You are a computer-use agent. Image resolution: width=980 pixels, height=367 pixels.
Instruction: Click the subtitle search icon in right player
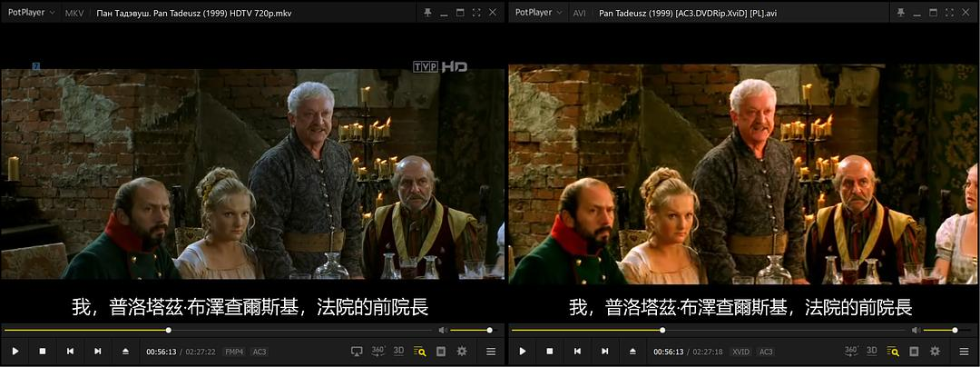893,351
